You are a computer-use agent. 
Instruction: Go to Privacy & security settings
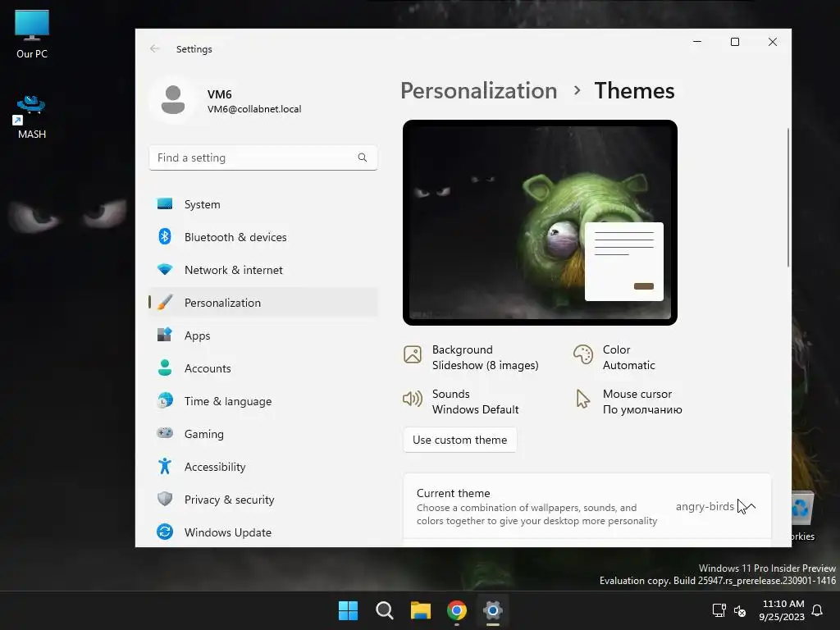[262, 500]
